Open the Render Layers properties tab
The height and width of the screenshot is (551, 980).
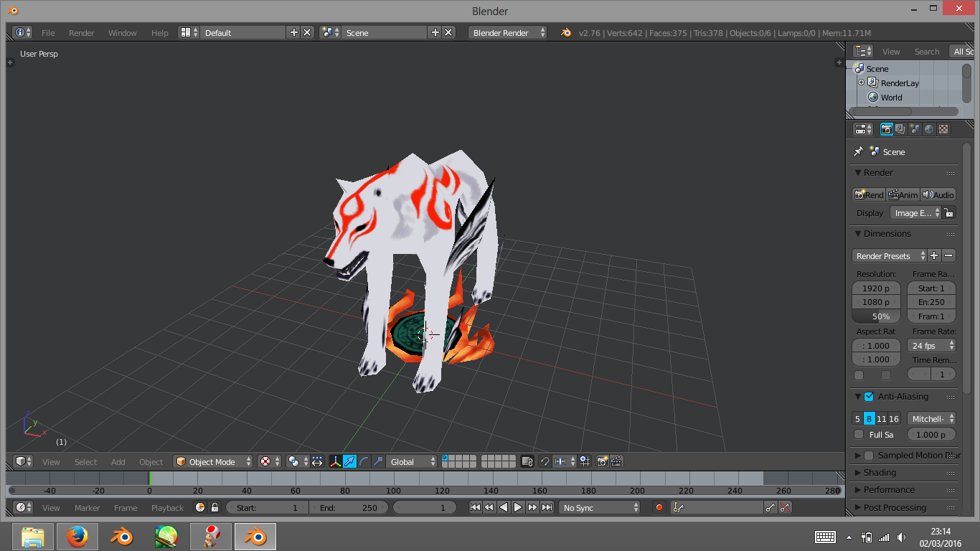click(900, 129)
